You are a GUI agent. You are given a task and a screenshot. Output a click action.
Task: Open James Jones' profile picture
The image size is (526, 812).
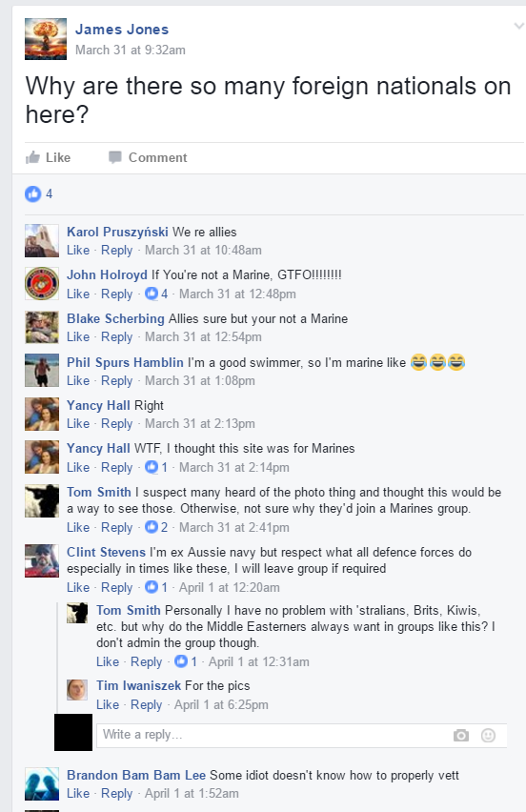pyautogui.click(x=46, y=39)
